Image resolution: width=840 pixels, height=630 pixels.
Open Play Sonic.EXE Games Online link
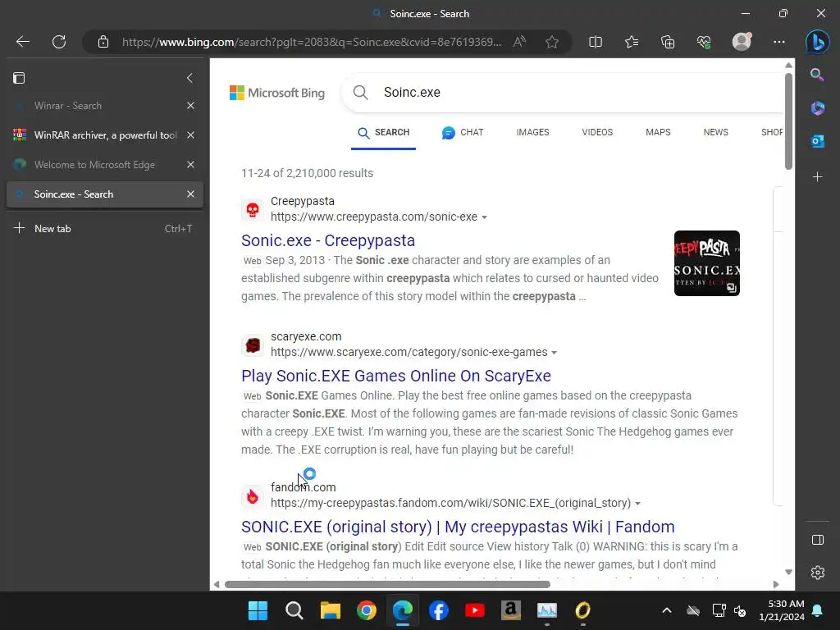click(x=396, y=376)
